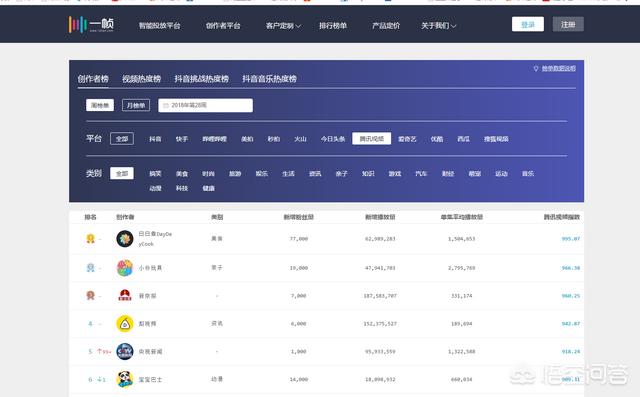Filter platform by 西瓜

463,139
